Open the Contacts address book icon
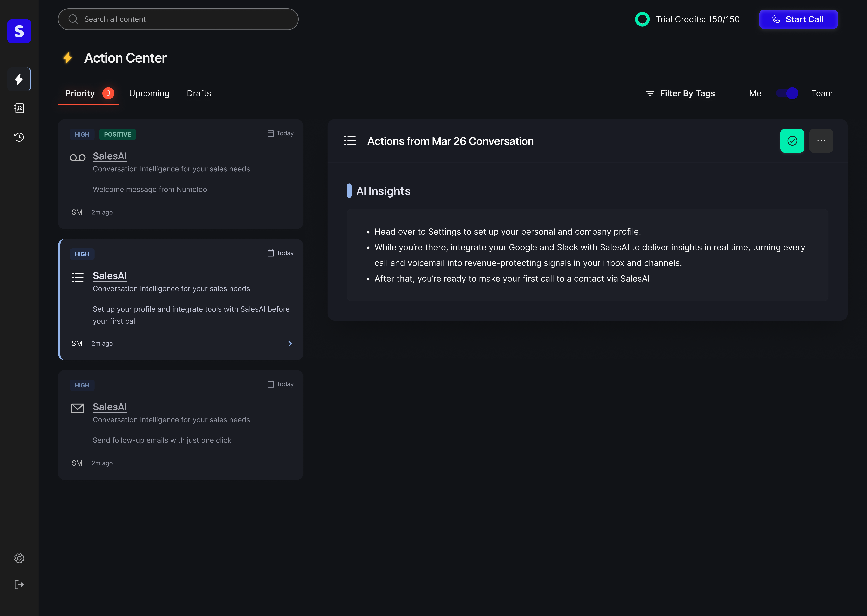Screen dimensions: 867x616 pos(19,109)
